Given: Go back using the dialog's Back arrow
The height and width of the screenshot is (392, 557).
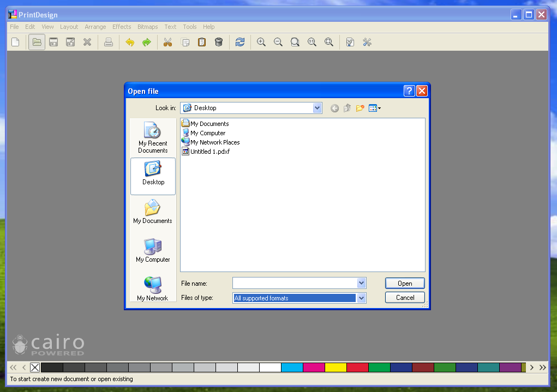Looking at the screenshot, I should [334, 108].
